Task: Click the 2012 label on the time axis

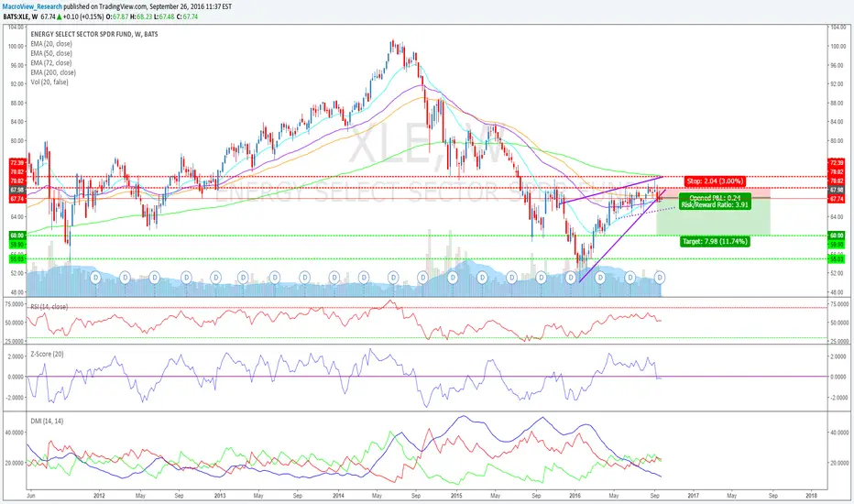Action: pyautogui.click(x=99, y=496)
